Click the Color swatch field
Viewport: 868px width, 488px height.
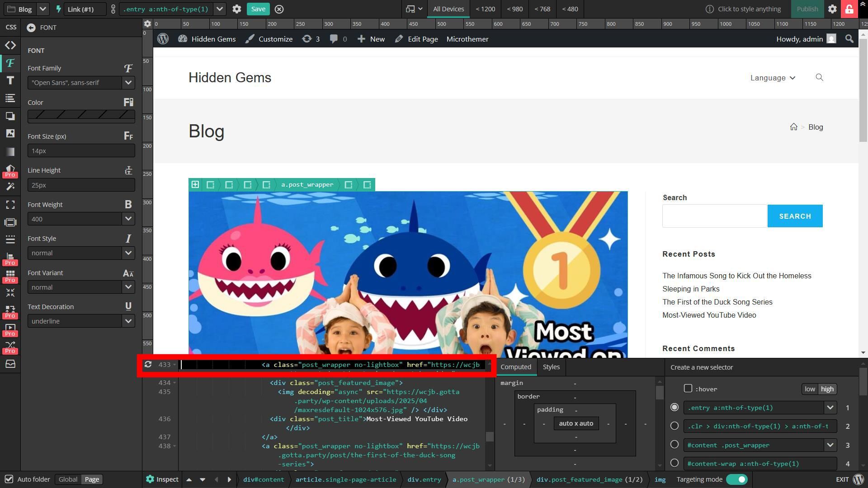pos(81,116)
